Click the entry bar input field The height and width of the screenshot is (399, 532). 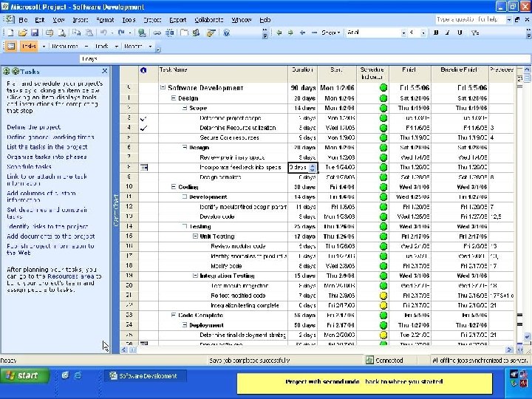[x=304, y=58]
